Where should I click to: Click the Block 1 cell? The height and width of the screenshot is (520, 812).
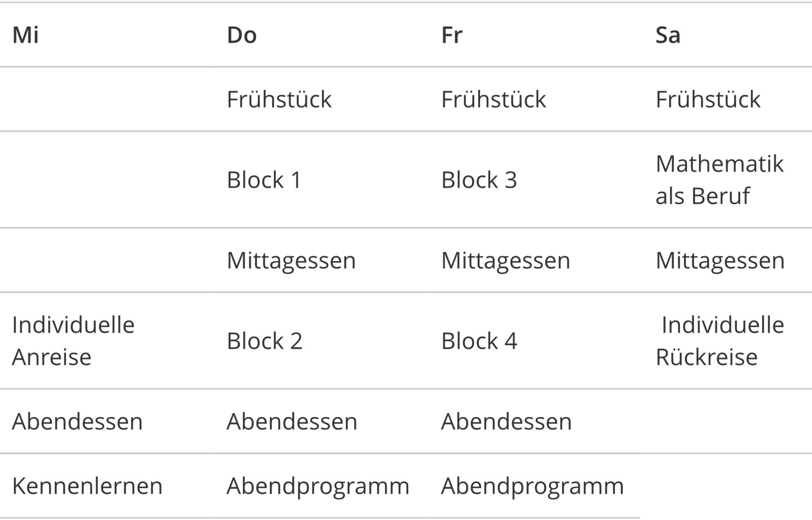pos(264,180)
